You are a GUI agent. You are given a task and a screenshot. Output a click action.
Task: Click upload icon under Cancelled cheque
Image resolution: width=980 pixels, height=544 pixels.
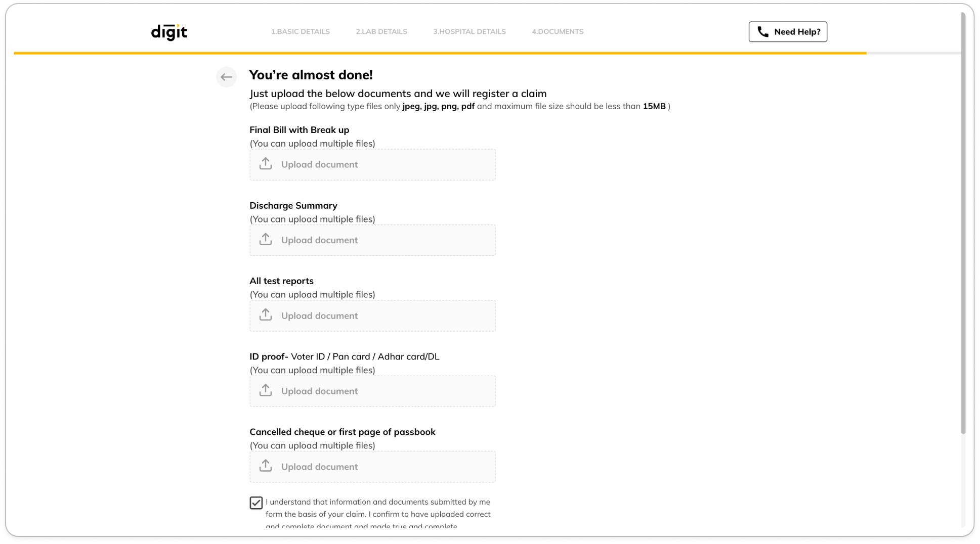coord(266,466)
